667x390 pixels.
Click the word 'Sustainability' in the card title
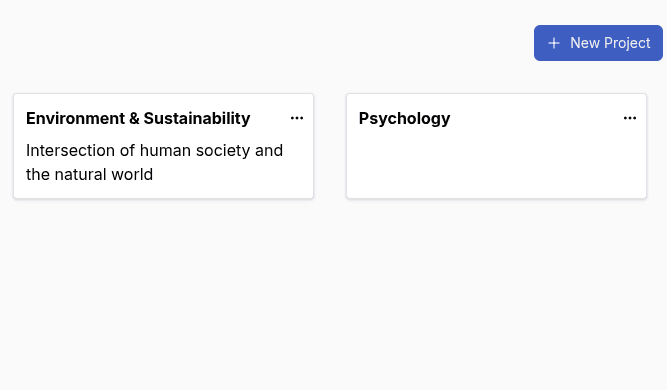pyautogui.click(x=197, y=118)
